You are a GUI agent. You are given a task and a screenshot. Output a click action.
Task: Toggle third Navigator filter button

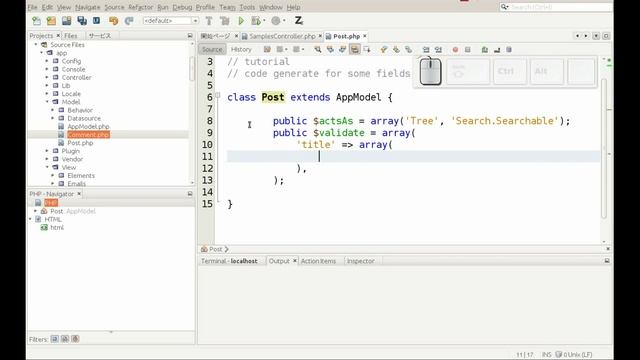[75, 339]
